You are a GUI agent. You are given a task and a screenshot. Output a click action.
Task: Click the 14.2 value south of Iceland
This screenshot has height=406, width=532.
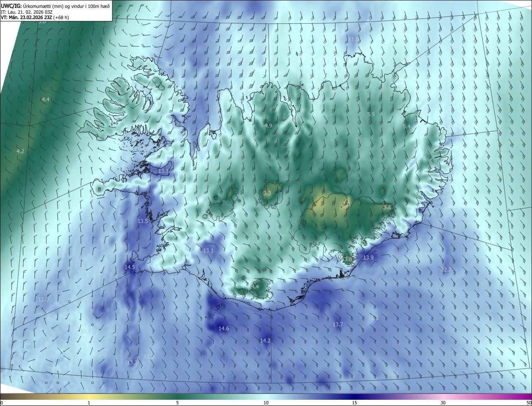click(265, 340)
